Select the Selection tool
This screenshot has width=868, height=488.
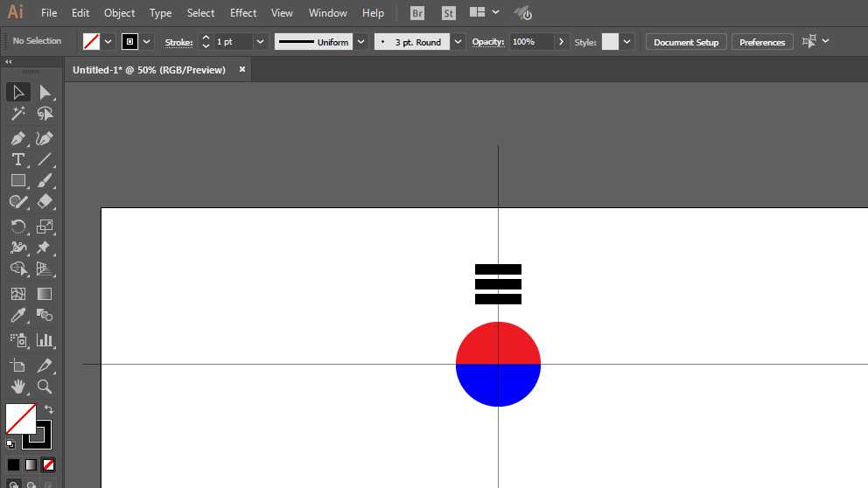pyautogui.click(x=18, y=93)
